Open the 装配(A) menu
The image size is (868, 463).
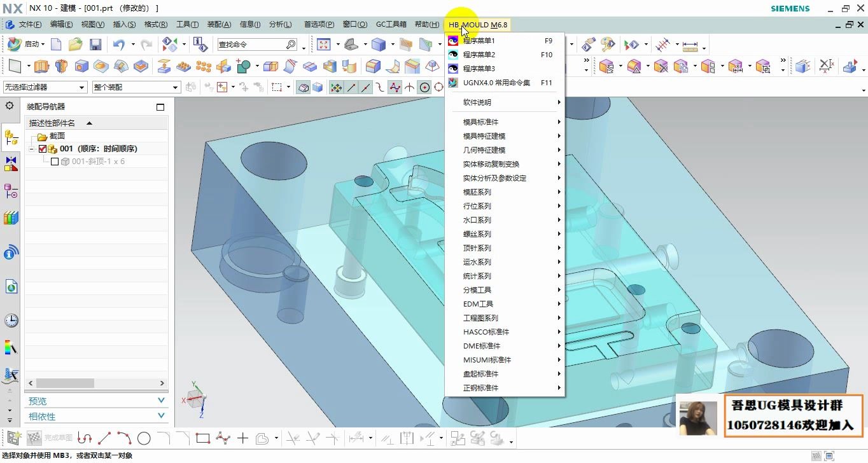[219, 24]
